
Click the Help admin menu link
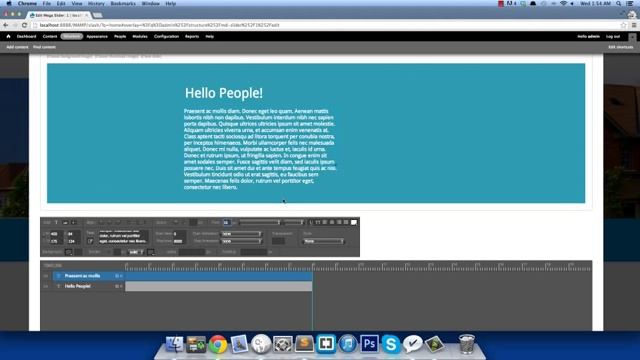(x=209, y=36)
